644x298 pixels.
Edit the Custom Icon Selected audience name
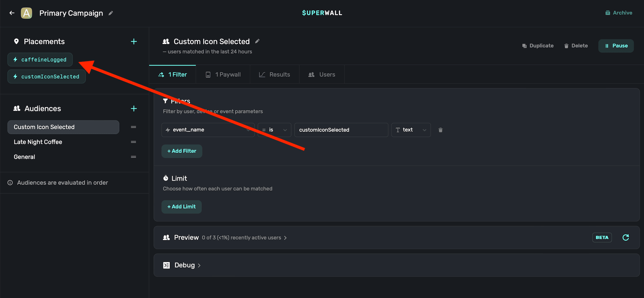[x=257, y=41]
